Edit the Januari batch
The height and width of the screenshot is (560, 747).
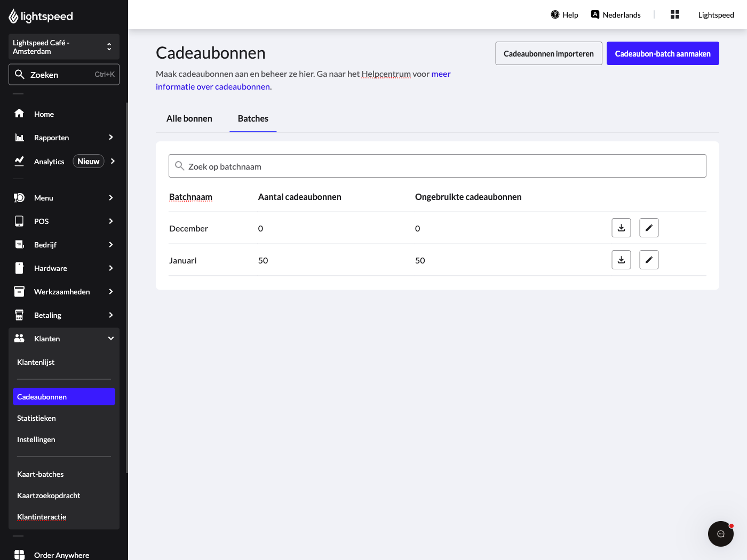click(x=649, y=260)
